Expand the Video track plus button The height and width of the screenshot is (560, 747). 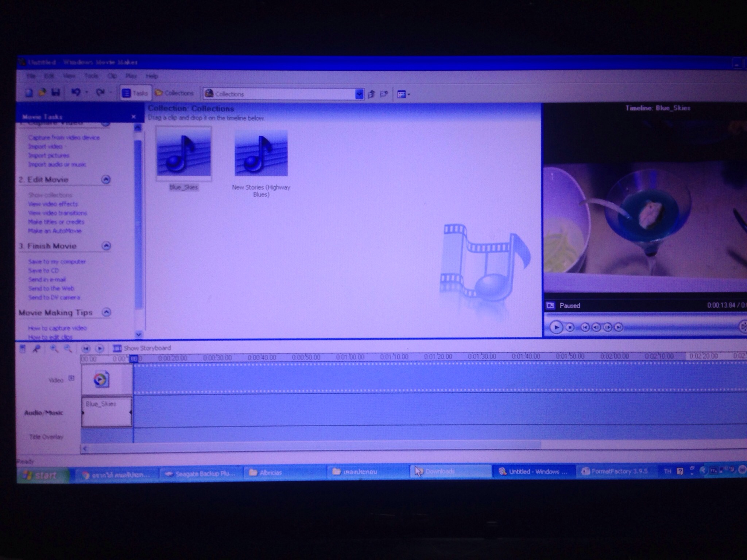tap(71, 378)
